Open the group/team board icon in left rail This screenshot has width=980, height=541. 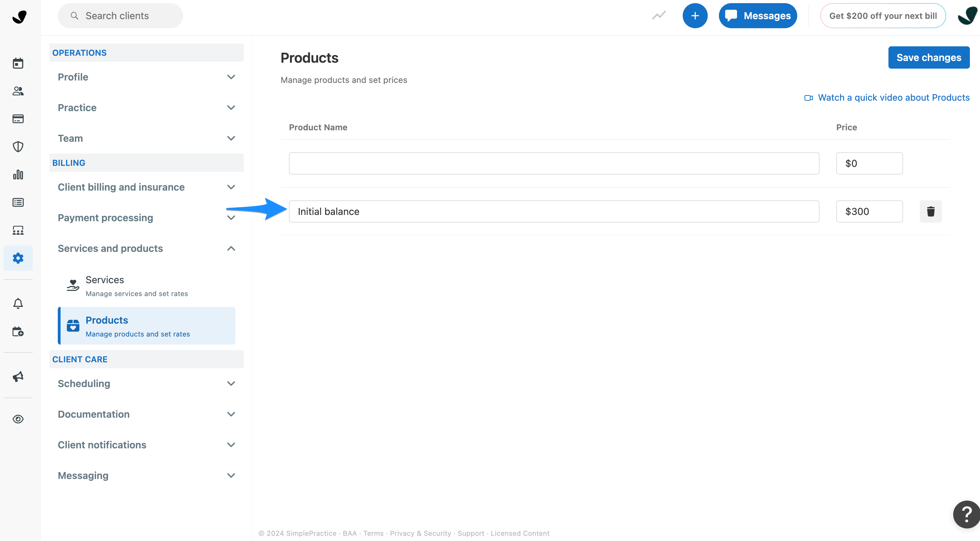pyautogui.click(x=18, y=230)
